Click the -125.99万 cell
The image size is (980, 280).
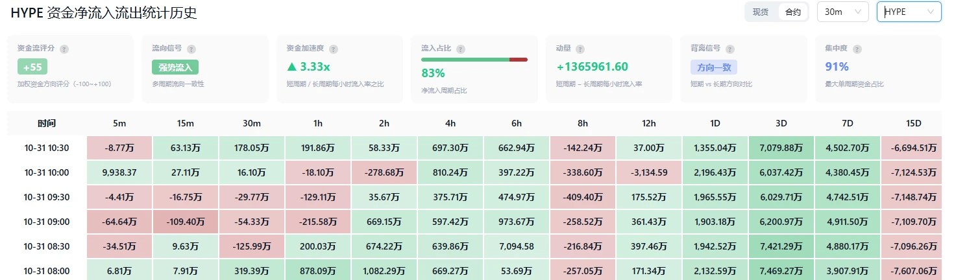[252, 246]
